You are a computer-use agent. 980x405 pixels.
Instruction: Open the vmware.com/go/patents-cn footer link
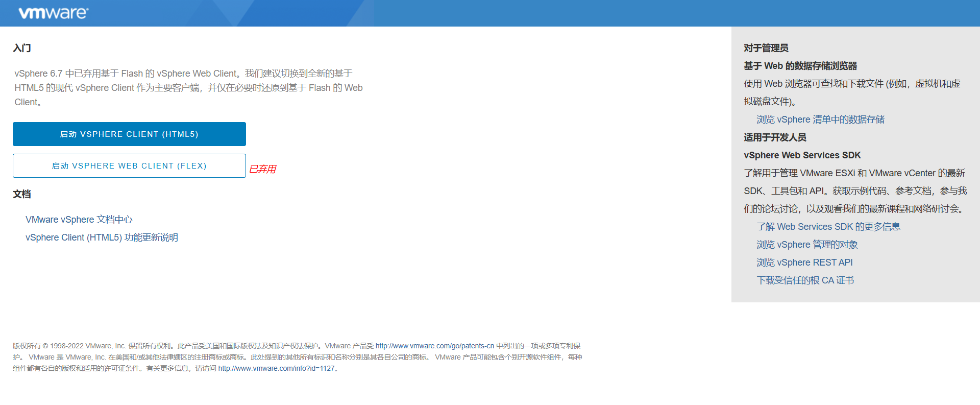pyautogui.click(x=435, y=346)
